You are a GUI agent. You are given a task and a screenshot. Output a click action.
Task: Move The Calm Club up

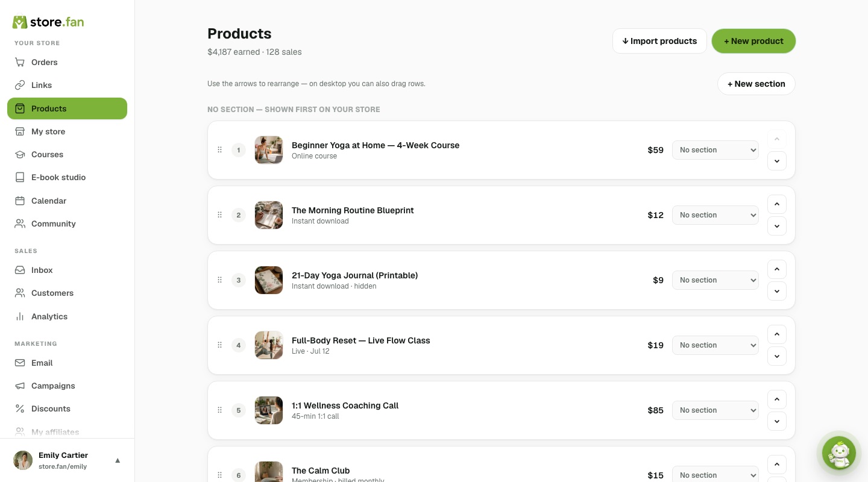777,465
